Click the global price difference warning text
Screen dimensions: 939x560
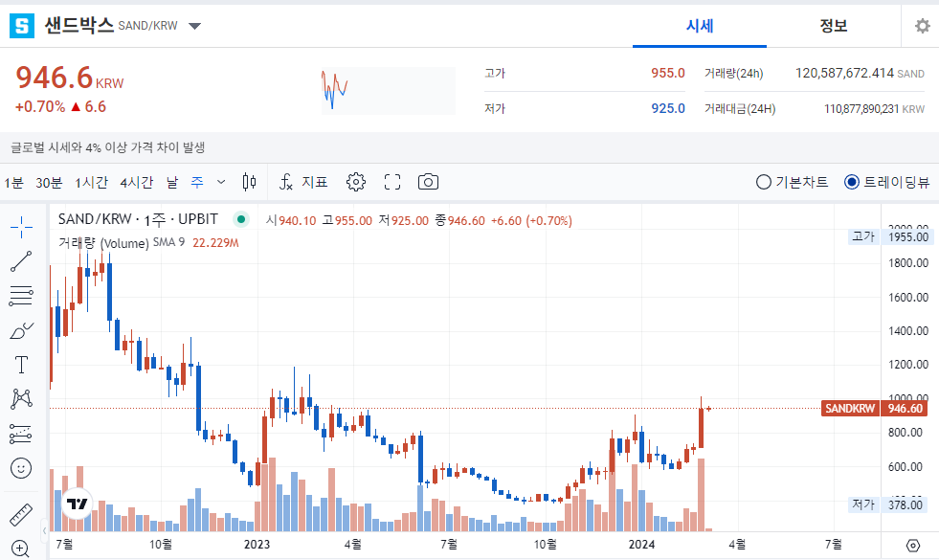tap(108, 147)
